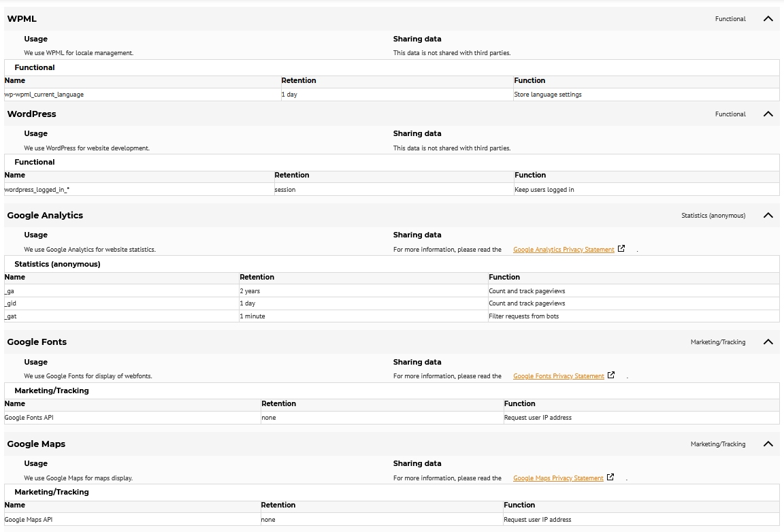Click the Statistics (anonymous) label beside Google Analytics

713,216
